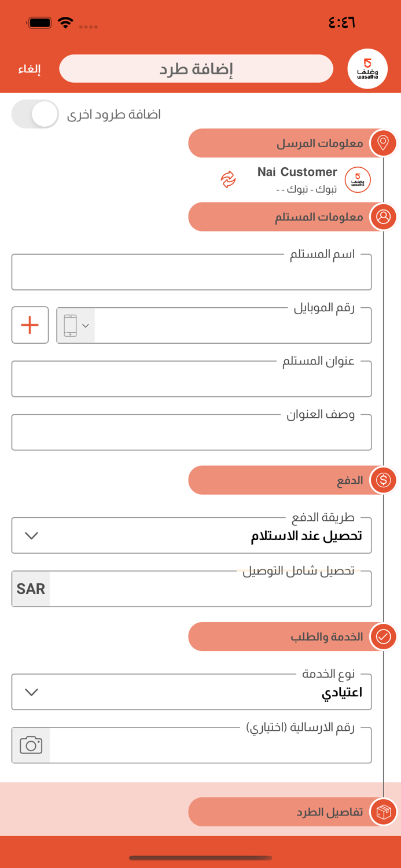
Task: Click the recipient info person icon
Action: (x=383, y=217)
